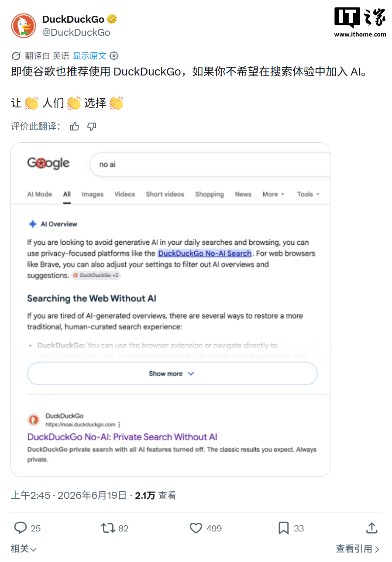
Task: Rate translation with thumbs up
Action: click(75, 127)
